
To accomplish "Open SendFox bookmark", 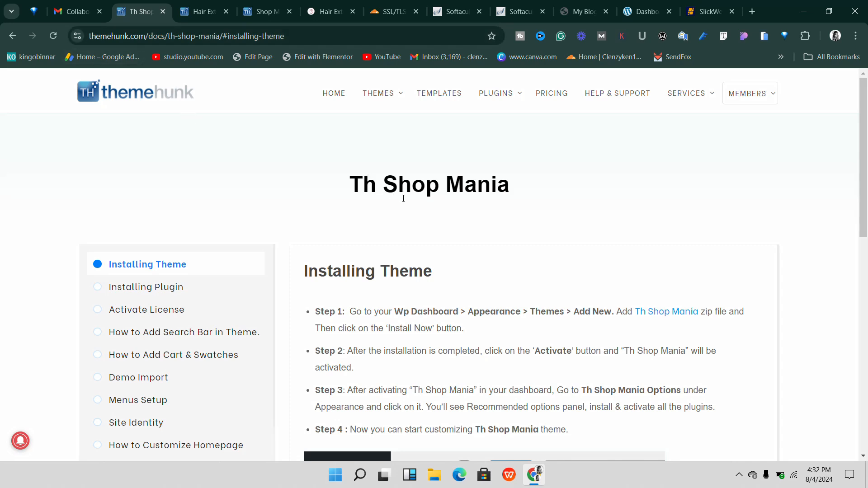I will (x=672, y=57).
